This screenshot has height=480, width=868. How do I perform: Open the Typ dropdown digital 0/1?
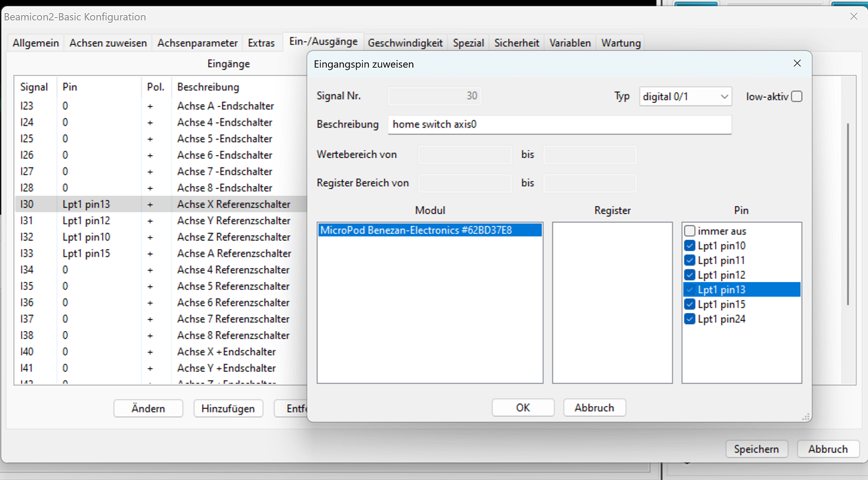(685, 97)
